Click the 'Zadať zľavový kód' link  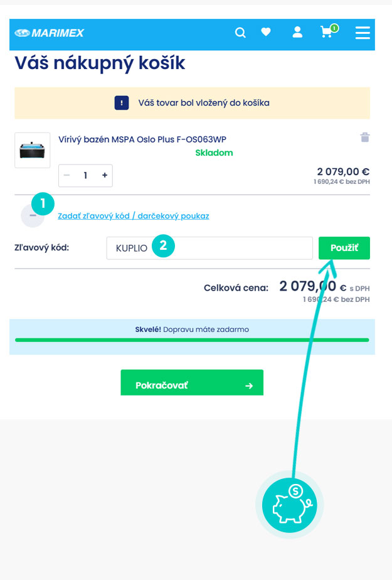click(x=133, y=216)
